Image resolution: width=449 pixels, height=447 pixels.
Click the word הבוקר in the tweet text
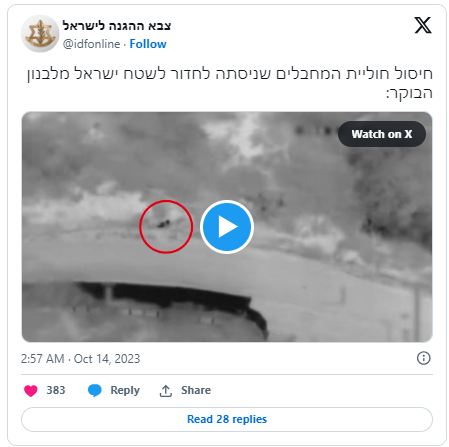pos(409,93)
